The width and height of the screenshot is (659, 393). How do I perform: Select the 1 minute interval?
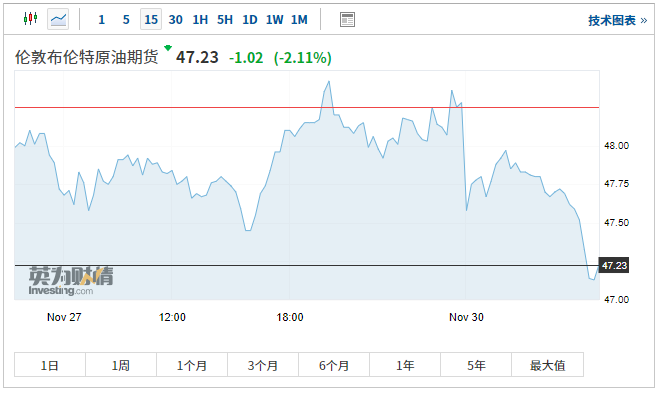pyautogui.click(x=101, y=20)
